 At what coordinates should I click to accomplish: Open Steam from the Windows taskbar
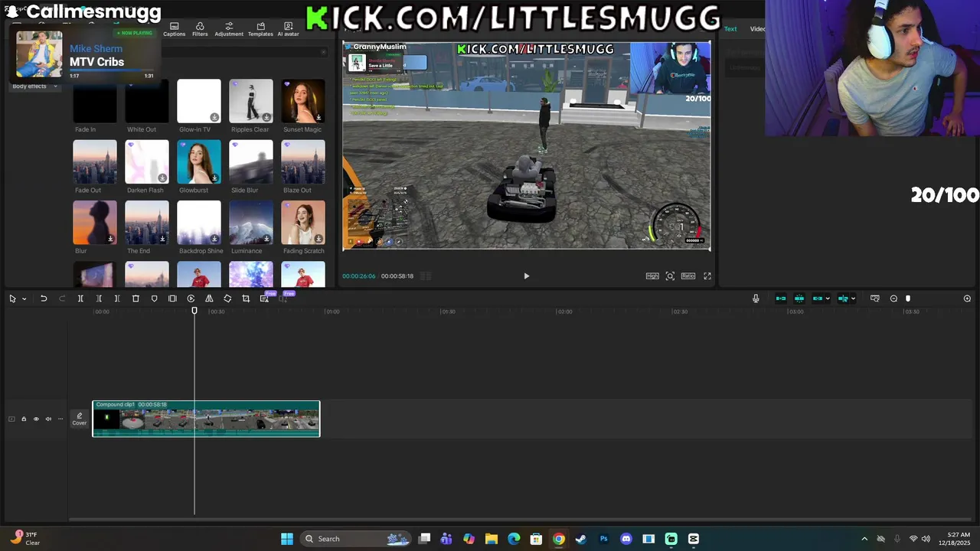click(x=581, y=539)
